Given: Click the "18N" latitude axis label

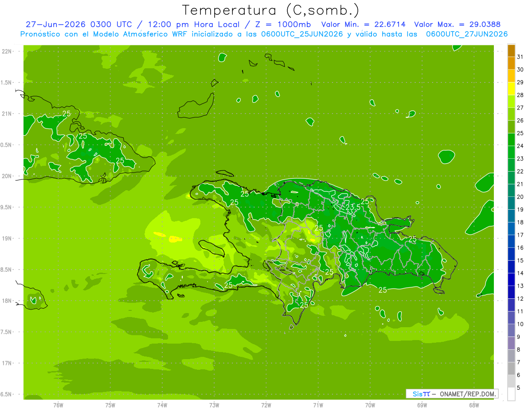Looking at the screenshot, I should tap(8, 301).
